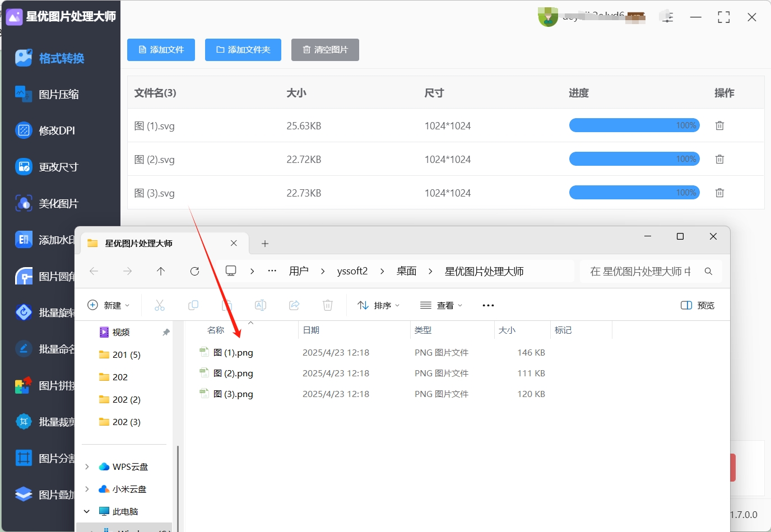The height and width of the screenshot is (532, 771).
Task: Choose the 更改尺寸 tool icon
Action: pos(24,167)
